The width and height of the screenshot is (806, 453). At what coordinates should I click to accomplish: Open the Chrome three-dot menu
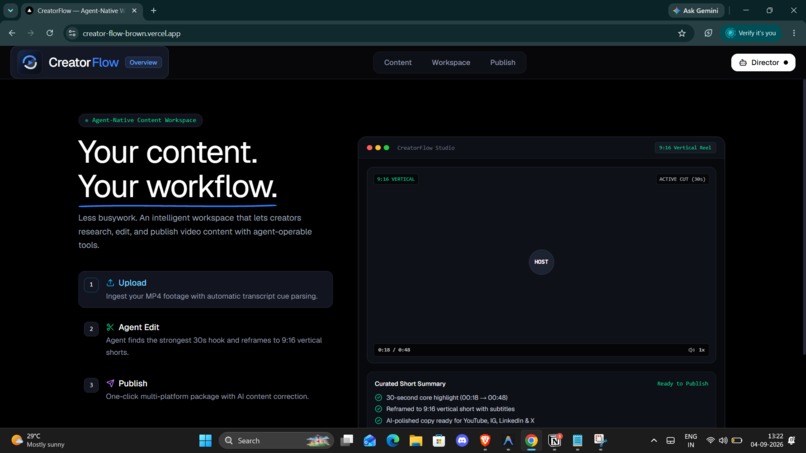pyautogui.click(x=794, y=33)
